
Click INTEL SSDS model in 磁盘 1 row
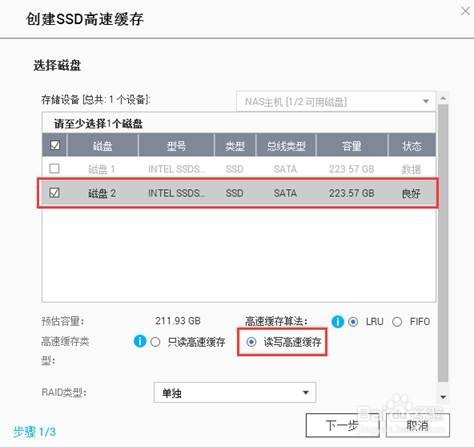[x=176, y=169]
